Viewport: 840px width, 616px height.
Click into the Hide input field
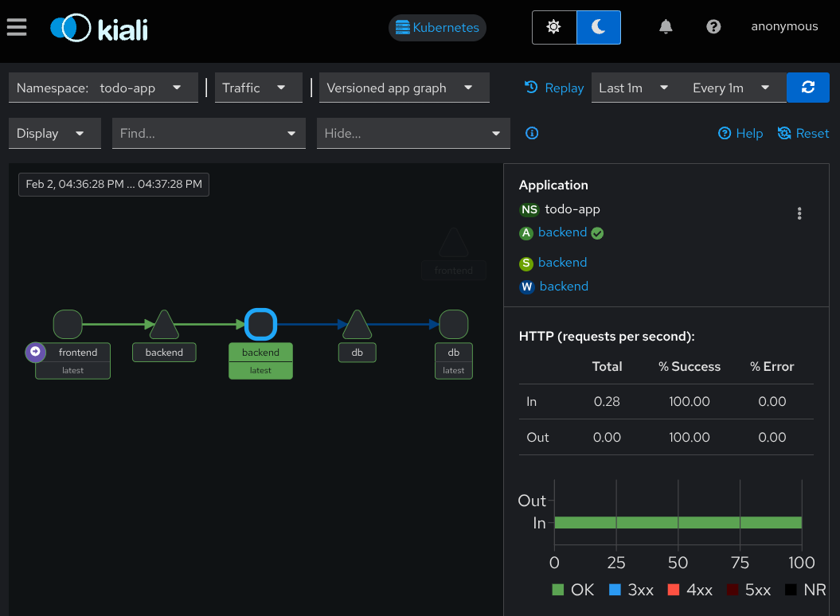pos(400,134)
